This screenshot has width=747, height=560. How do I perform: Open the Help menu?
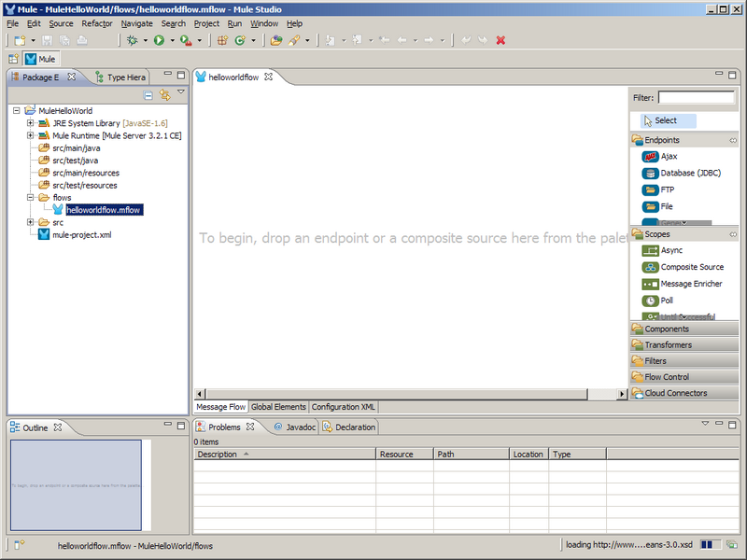coord(294,23)
